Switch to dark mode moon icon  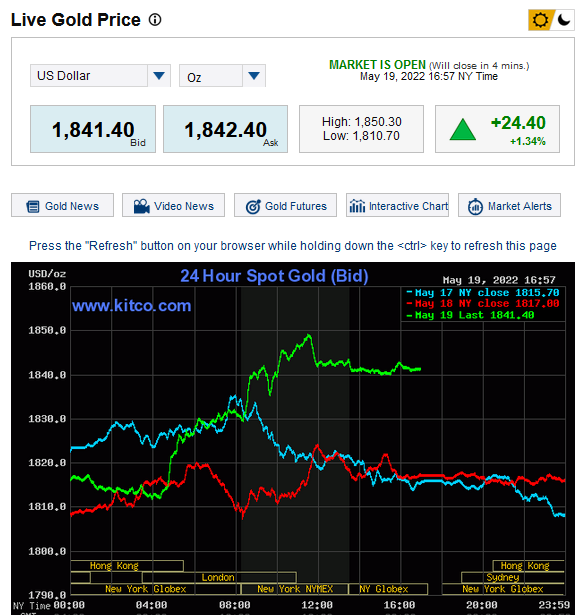(x=563, y=20)
